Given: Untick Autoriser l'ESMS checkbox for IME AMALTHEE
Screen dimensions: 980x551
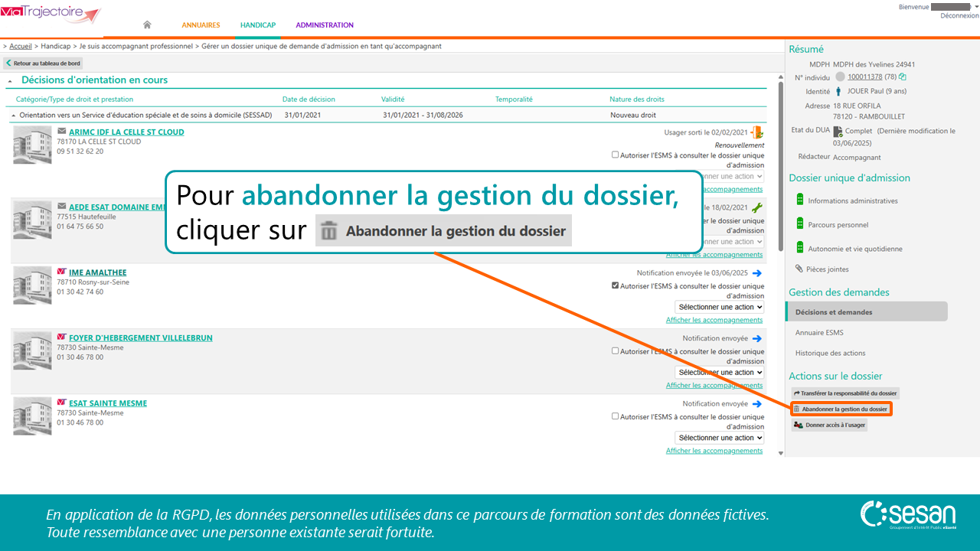Looking at the screenshot, I should pos(616,285).
